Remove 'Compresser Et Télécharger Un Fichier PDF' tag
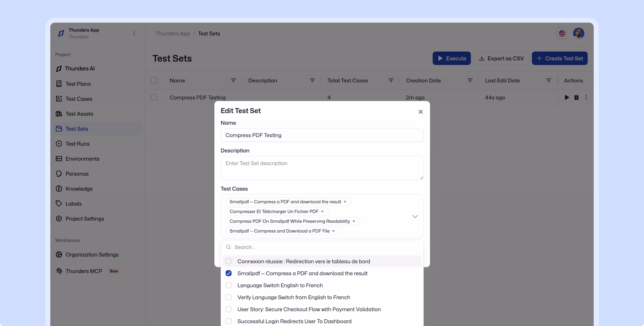 322,212
